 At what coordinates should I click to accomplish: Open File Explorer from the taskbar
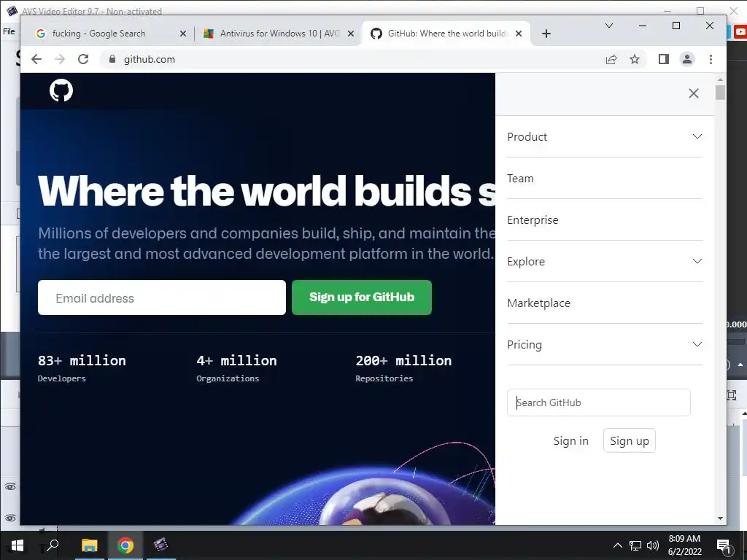(x=89, y=545)
